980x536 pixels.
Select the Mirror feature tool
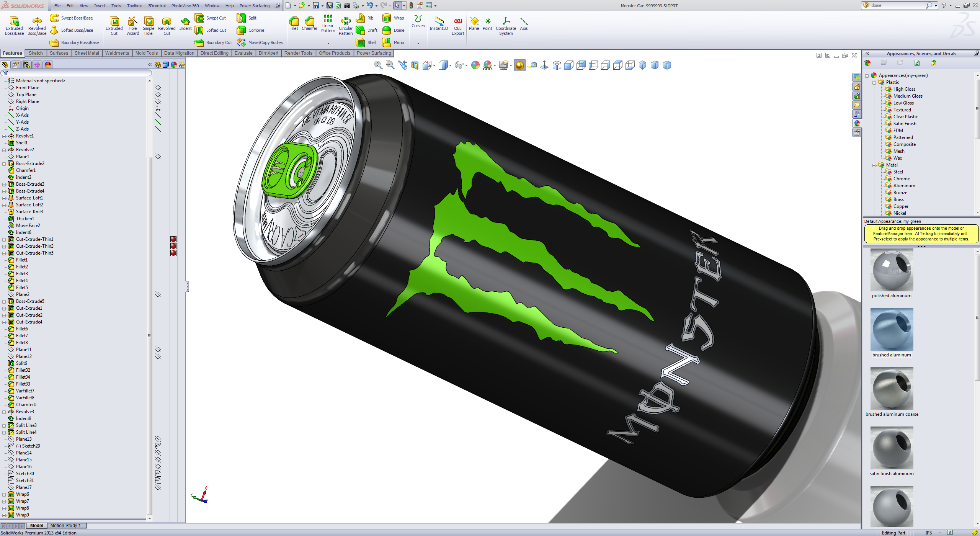[x=394, y=42]
